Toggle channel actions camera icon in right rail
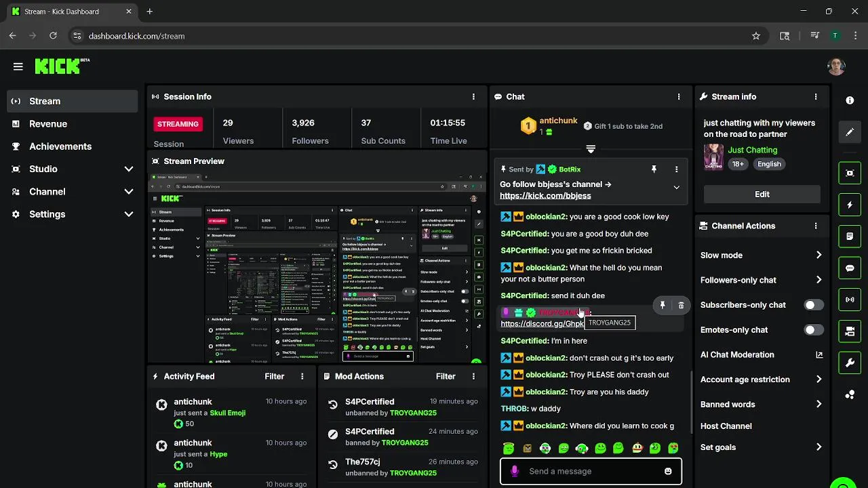868x488 pixels. point(850,331)
